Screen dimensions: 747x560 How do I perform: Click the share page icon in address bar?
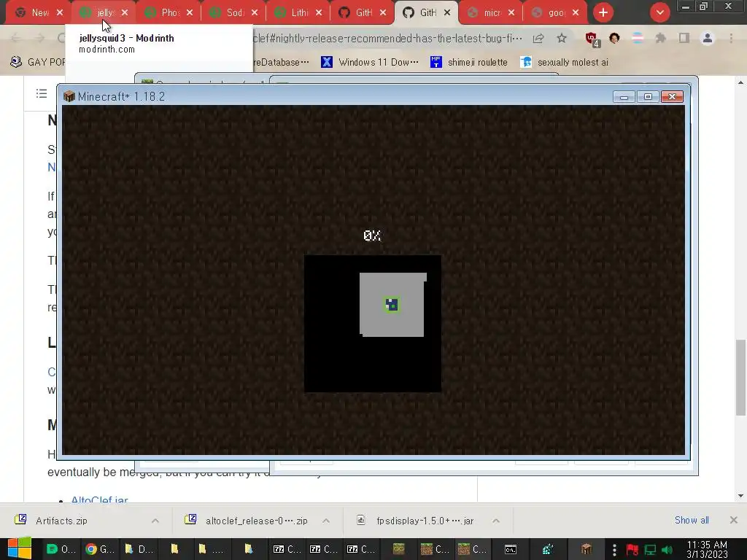538,39
